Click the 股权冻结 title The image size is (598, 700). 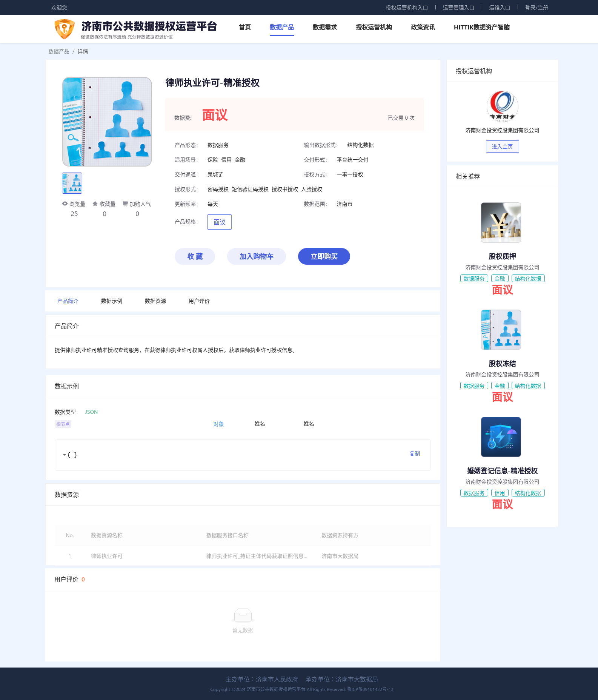502,364
